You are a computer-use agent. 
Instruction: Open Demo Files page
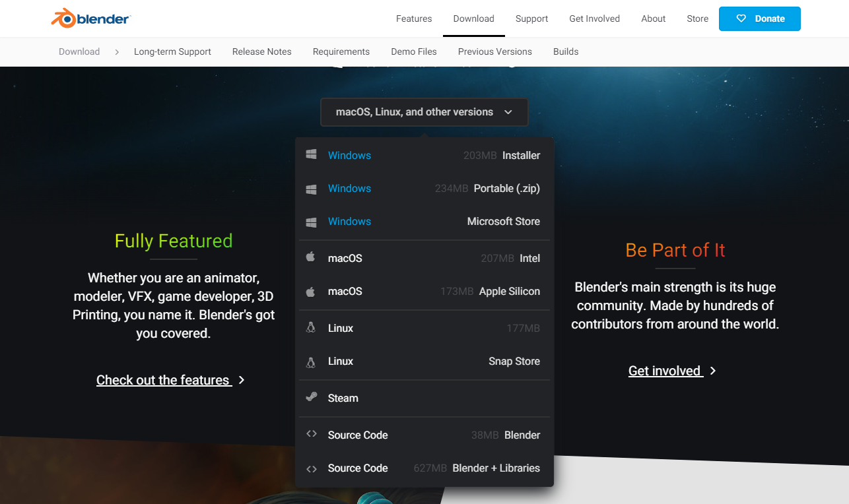[414, 51]
